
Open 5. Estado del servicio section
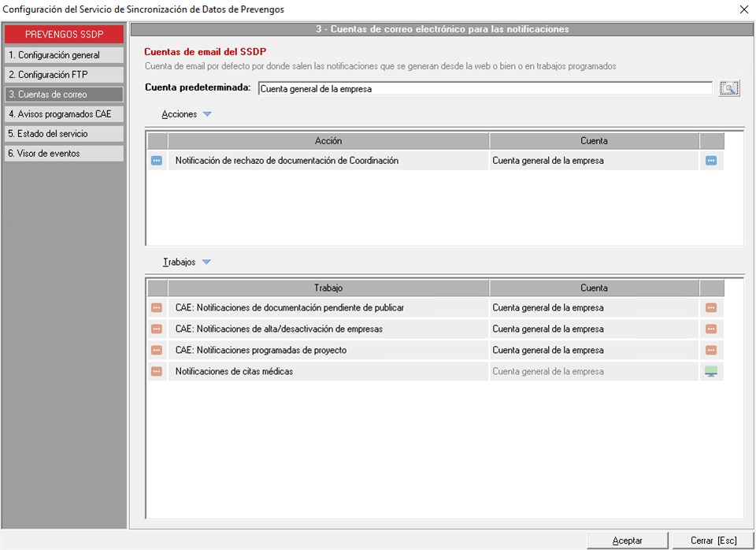64,134
